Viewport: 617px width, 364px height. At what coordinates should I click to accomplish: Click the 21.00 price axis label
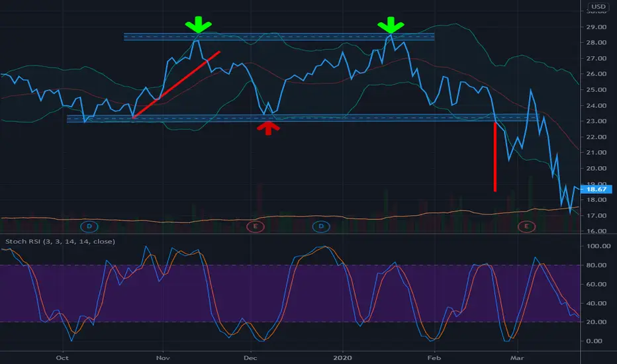point(596,152)
